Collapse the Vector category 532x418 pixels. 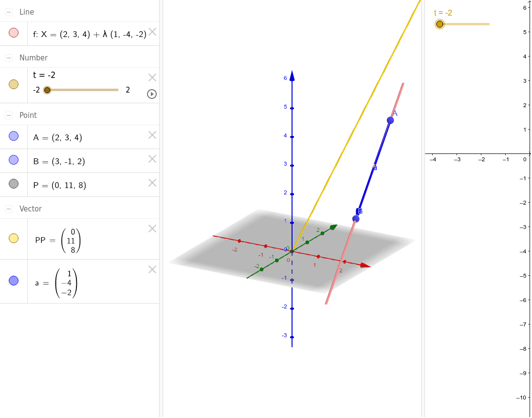[x=9, y=209]
